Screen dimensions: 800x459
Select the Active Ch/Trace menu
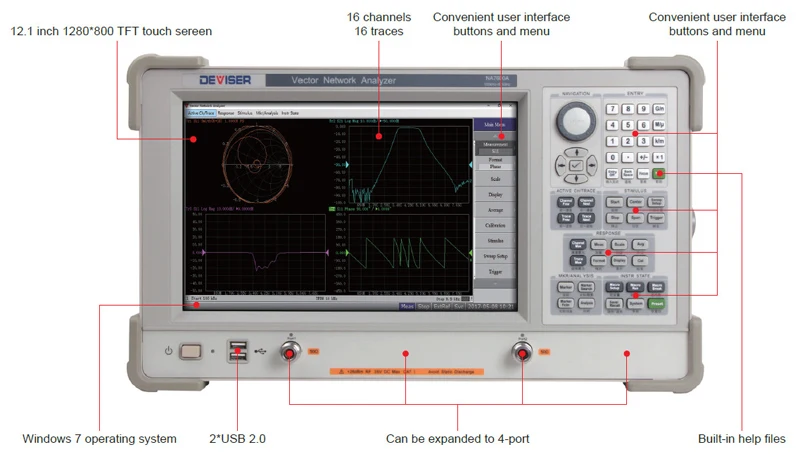(200, 113)
